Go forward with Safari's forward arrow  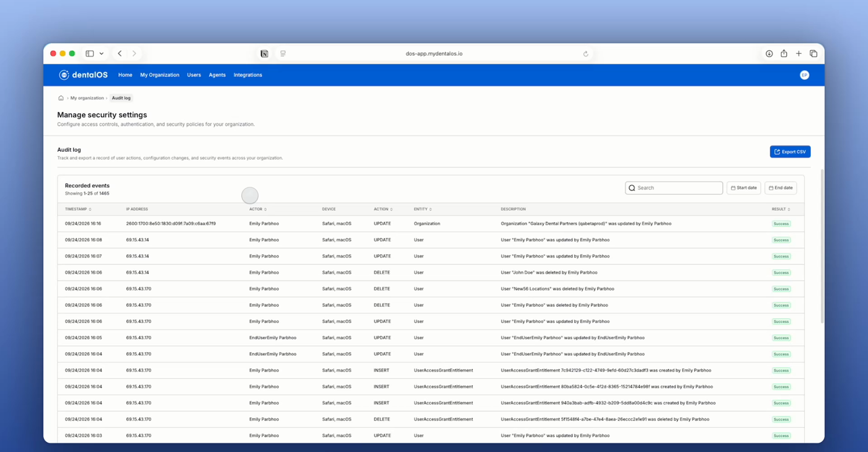tap(134, 54)
